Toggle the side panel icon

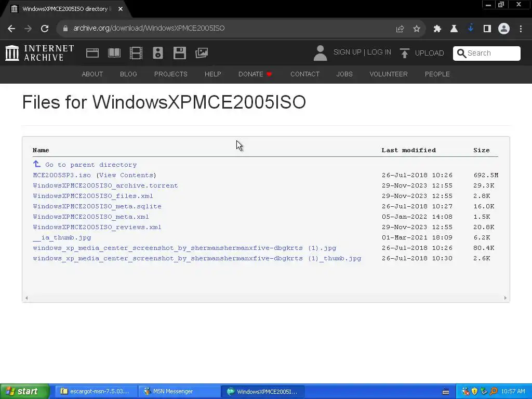487,29
